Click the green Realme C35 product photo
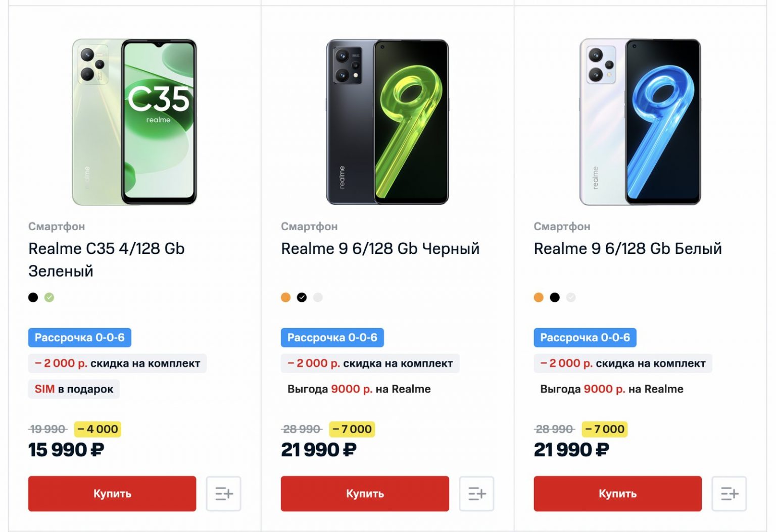 134,122
